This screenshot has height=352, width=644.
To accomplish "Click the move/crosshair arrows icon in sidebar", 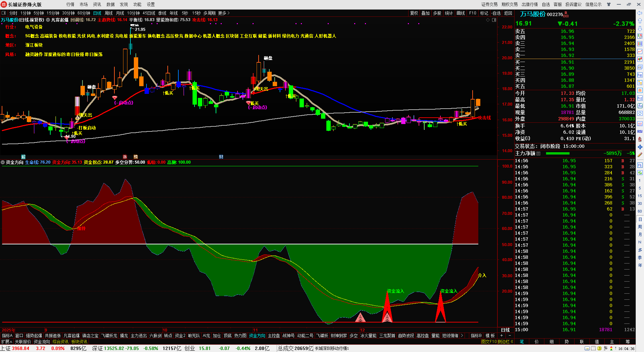I will click(x=640, y=147).
